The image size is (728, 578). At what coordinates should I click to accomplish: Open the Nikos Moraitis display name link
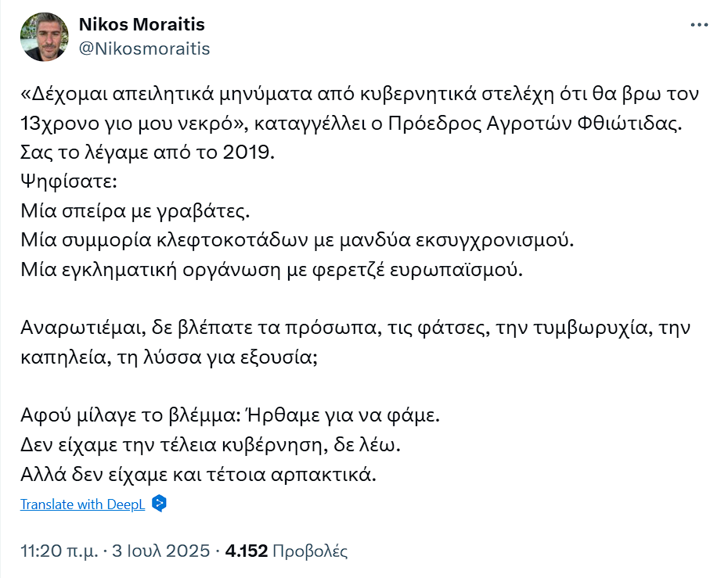click(x=142, y=25)
